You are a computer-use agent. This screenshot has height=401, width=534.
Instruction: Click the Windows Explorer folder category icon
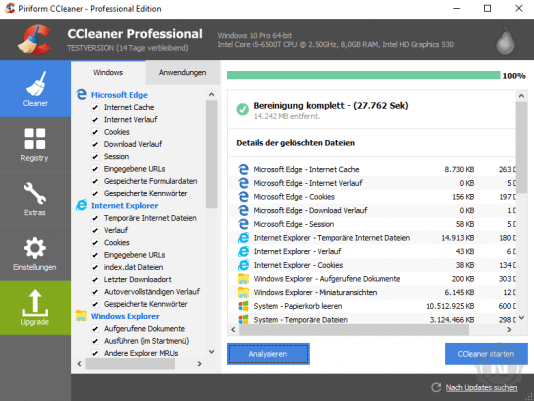(81, 316)
